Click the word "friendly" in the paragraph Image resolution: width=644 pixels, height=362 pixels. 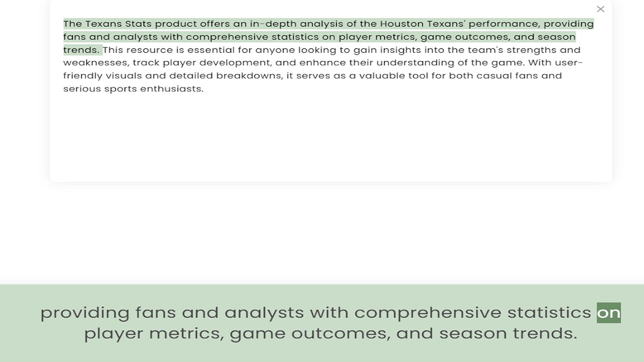click(83, 76)
